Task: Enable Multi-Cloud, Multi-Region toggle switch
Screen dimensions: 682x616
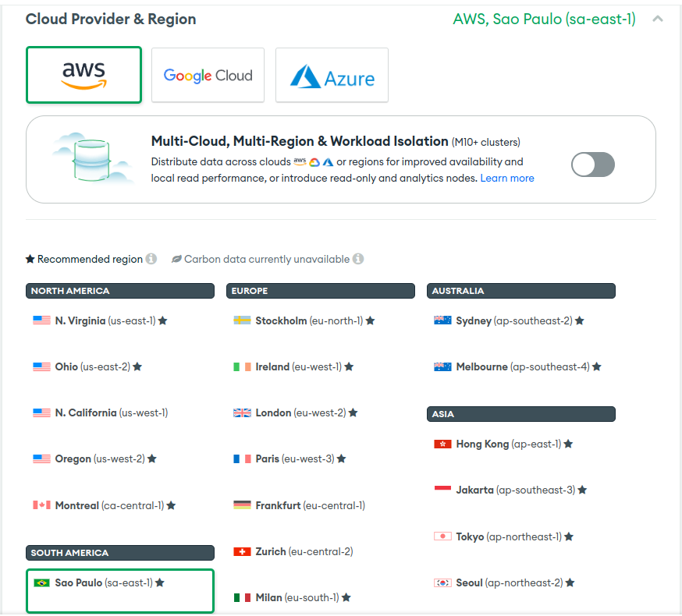Action: 593,165
